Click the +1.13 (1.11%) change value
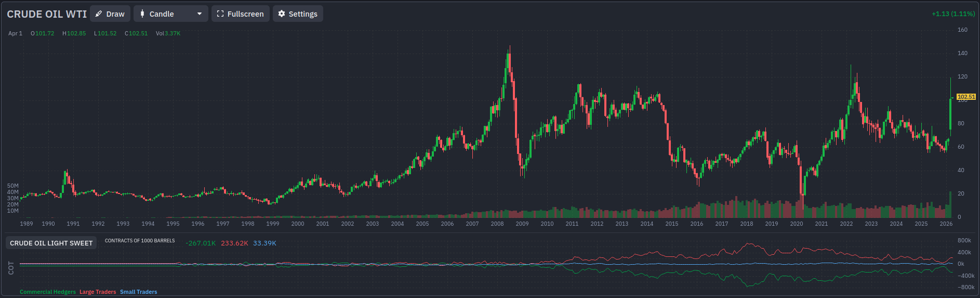Image resolution: width=980 pixels, height=298 pixels. tap(953, 14)
